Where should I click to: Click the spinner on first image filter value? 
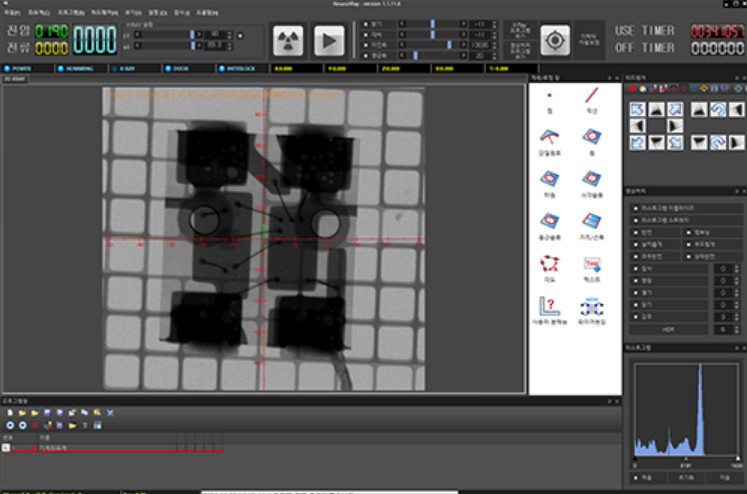pyautogui.click(x=735, y=268)
